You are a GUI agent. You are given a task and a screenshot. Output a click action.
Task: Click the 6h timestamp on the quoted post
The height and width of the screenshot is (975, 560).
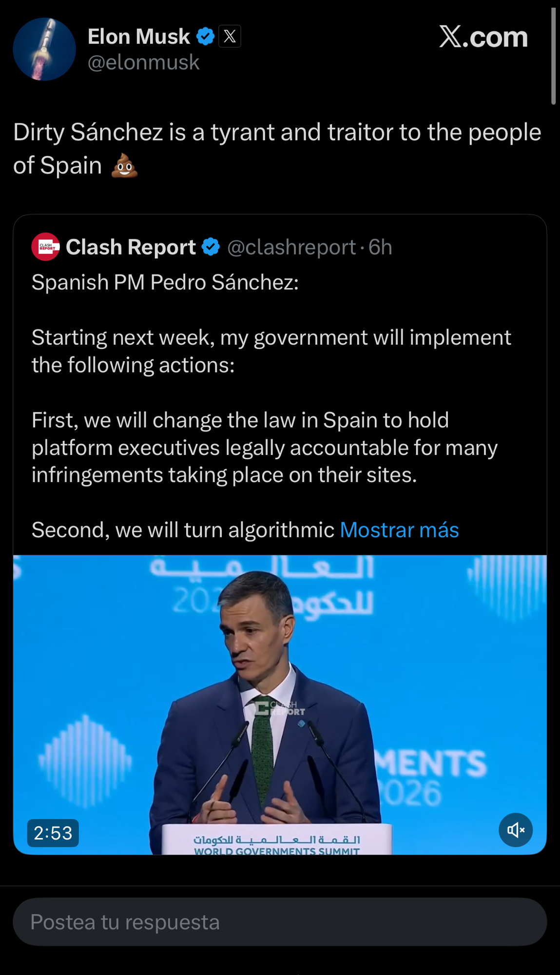[x=380, y=247]
